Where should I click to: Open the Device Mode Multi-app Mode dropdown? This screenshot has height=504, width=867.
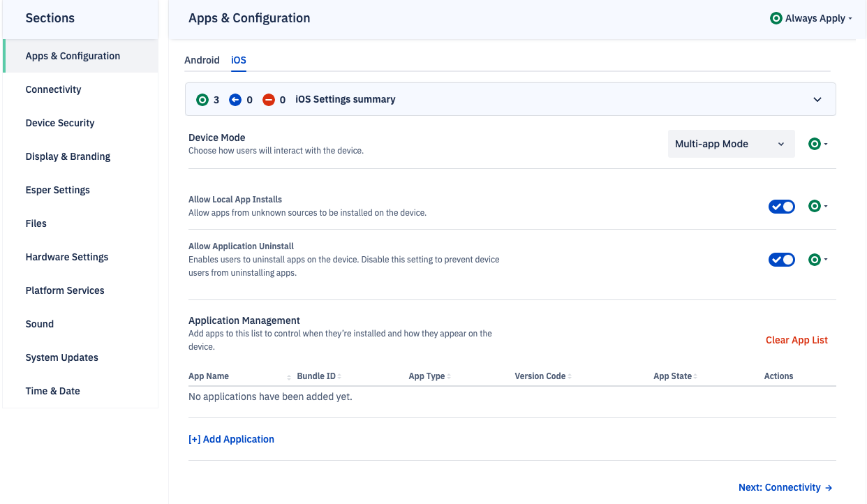click(x=731, y=144)
